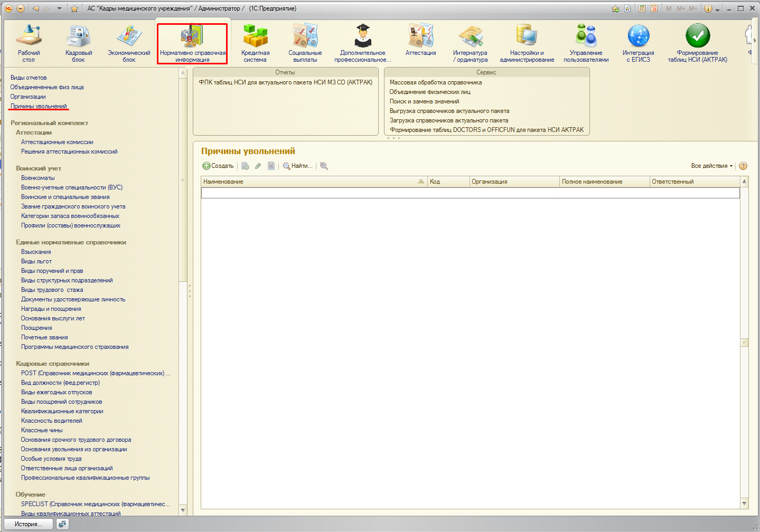760x532 pixels.
Task: Open the main menu dropdown button
Action: click(21, 8)
